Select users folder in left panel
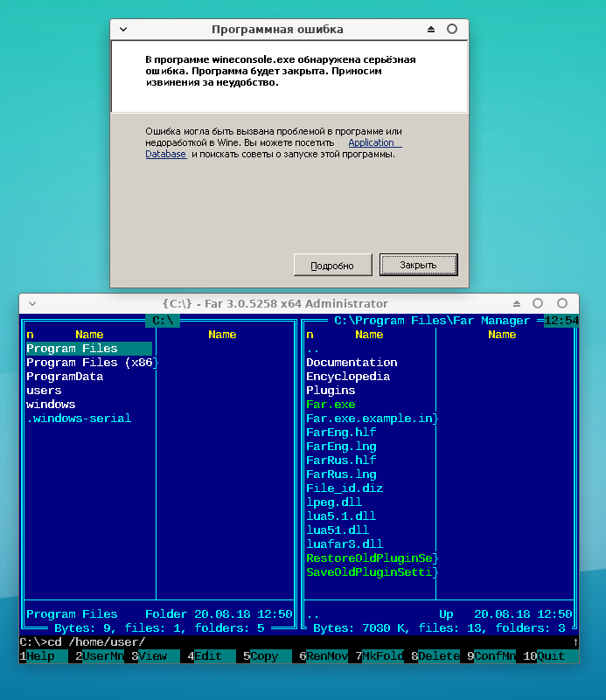The image size is (606, 700). coord(44,391)
